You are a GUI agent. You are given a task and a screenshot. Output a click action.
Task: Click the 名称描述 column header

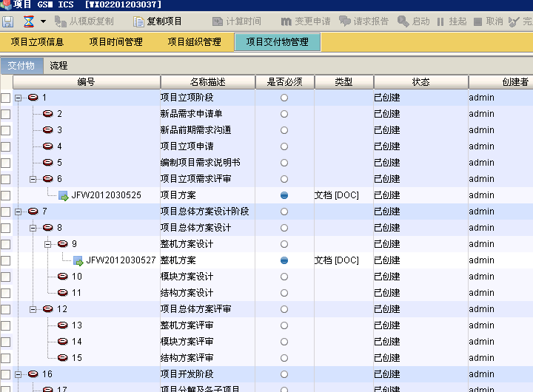click(x=207, y=82)
